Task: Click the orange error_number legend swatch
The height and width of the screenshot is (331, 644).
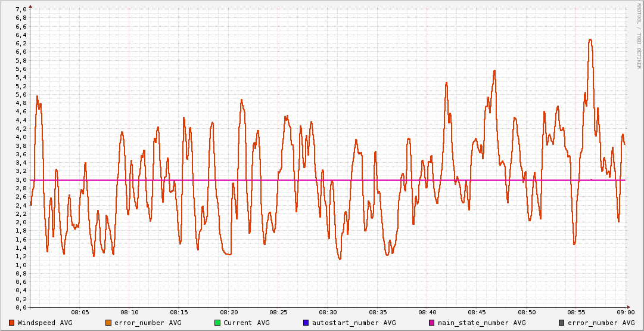Action: 108,323
